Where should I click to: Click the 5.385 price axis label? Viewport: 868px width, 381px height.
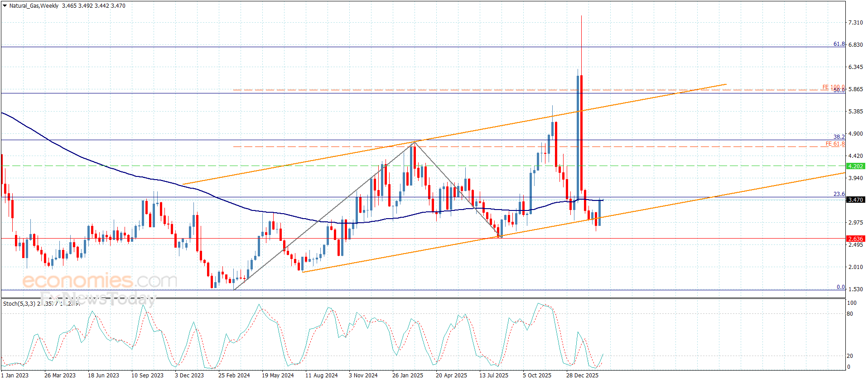pyautogui.click(x=855, y=112)
